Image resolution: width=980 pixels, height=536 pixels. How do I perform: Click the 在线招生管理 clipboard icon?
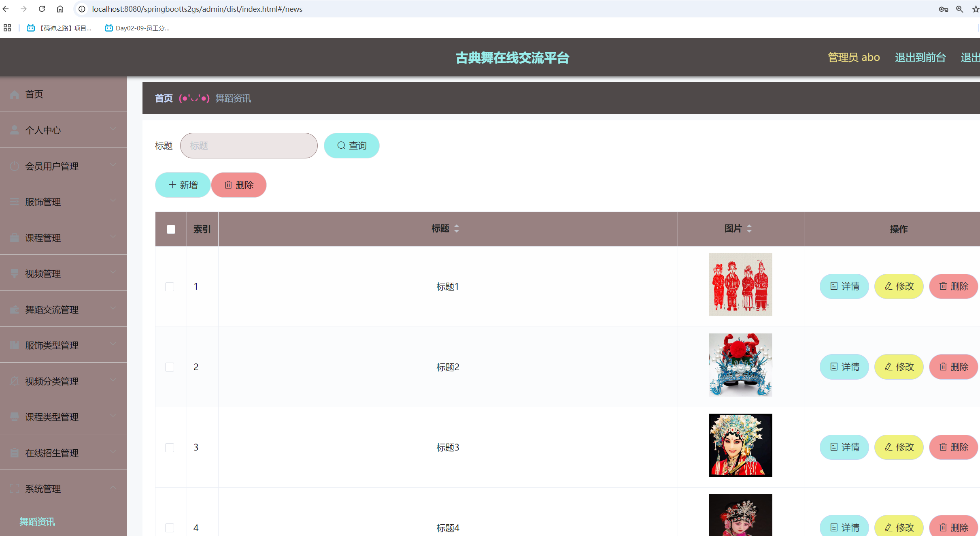point(15,453)
